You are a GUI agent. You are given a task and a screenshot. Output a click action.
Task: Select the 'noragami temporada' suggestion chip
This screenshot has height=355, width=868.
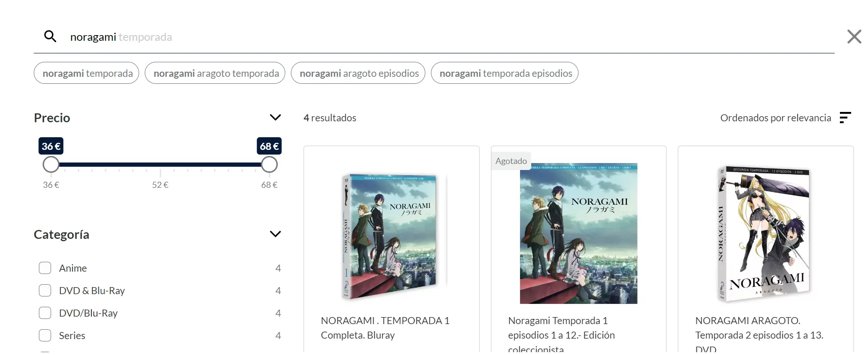pos(87,73)
